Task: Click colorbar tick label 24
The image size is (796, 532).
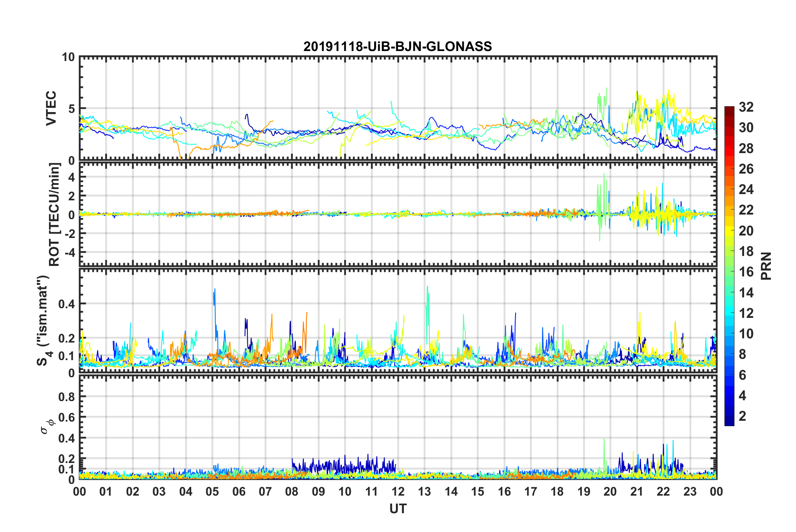Action: [746, 189]
